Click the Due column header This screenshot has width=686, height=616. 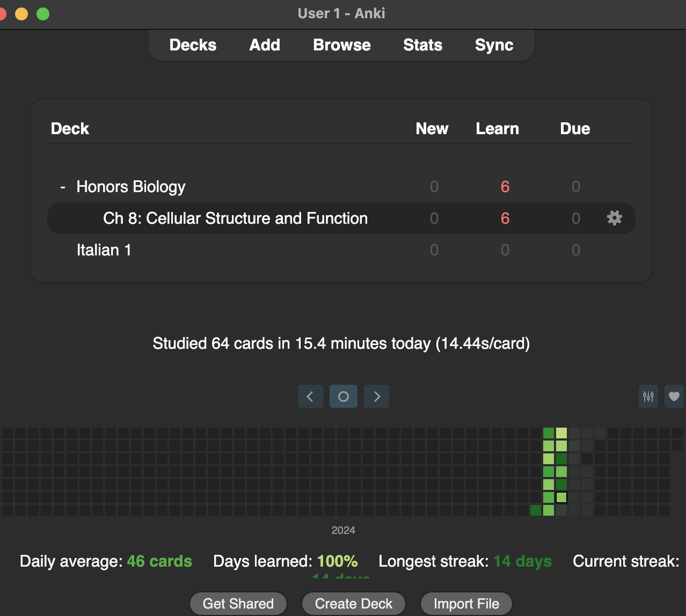click(x=575, y=129)
